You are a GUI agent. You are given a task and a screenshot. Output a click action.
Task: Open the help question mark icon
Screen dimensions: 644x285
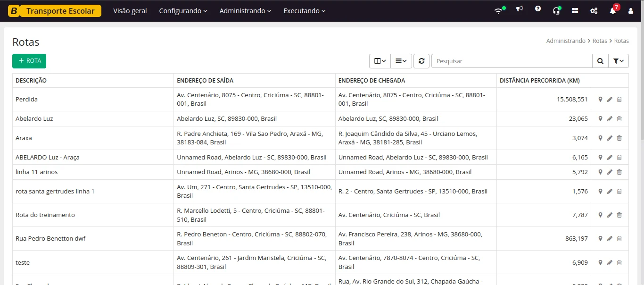[x=538, y=9]
